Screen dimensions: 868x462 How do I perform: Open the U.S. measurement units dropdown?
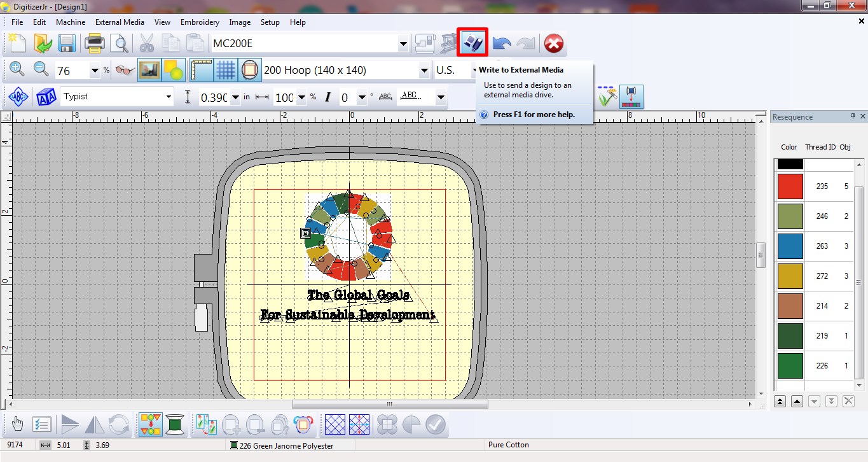click(x=474, y=71)
